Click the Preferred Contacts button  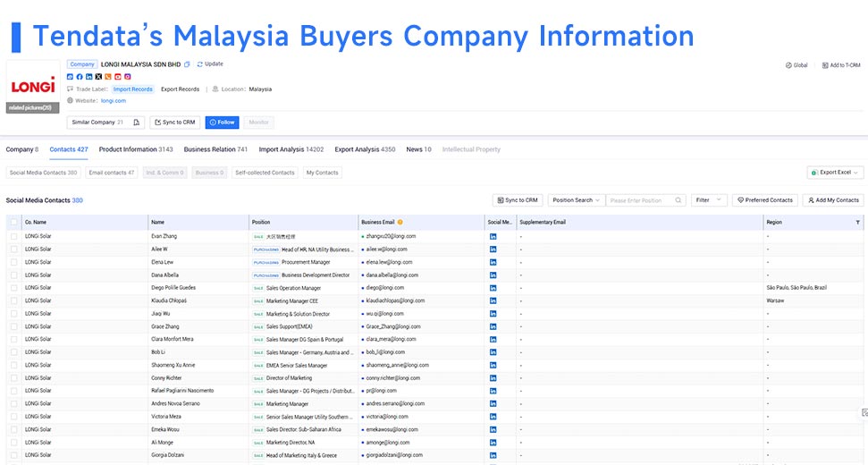(x=765, y=200)
